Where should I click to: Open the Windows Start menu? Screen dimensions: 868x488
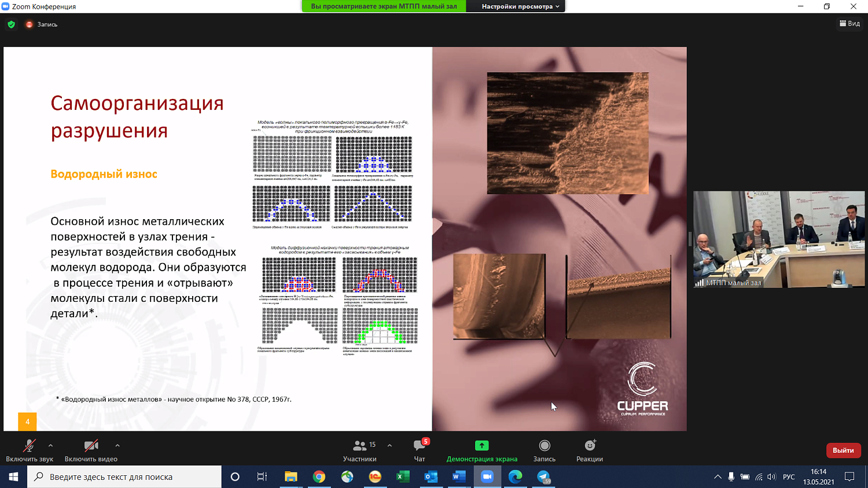[x=13, y=476]
